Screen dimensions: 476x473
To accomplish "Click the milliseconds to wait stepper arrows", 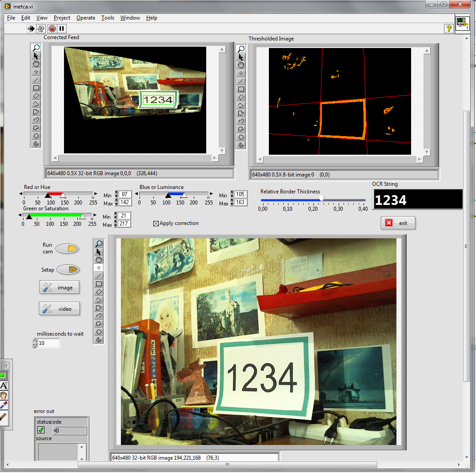I will pos(35,343).
